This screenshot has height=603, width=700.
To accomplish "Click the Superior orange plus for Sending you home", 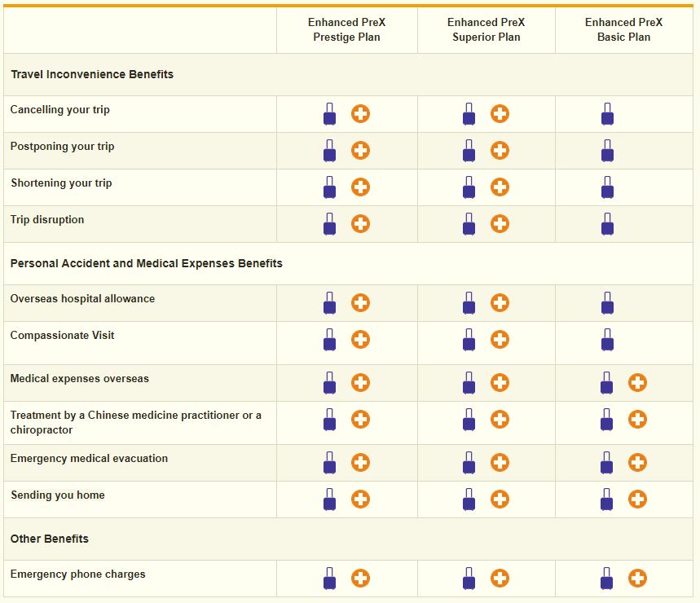I will [x=500, y=500].
